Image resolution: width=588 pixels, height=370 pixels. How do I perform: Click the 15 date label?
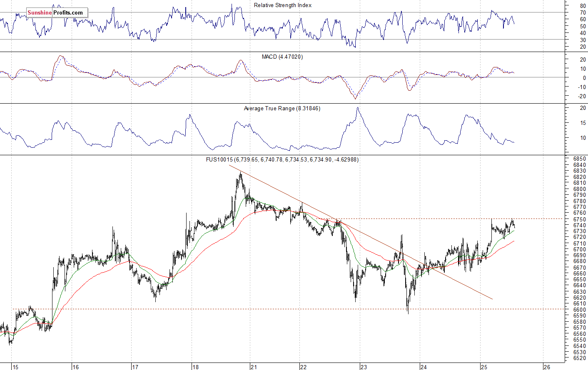[15, 367]
